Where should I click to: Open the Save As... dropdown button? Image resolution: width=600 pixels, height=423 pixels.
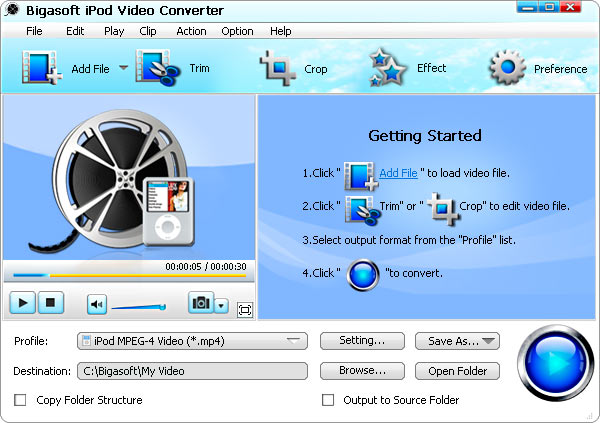457,341
